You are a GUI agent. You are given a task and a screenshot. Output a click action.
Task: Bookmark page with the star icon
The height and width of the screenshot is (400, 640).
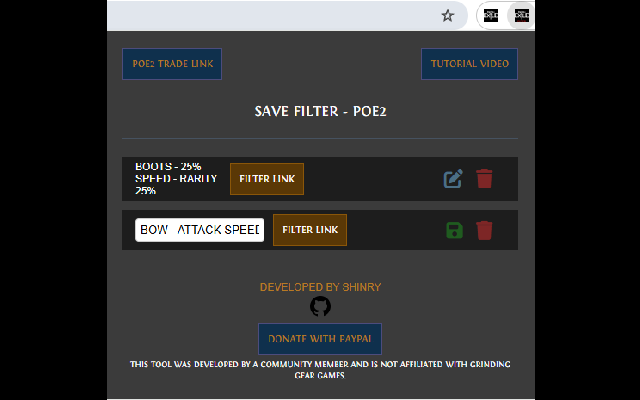(x=448, y=16)
